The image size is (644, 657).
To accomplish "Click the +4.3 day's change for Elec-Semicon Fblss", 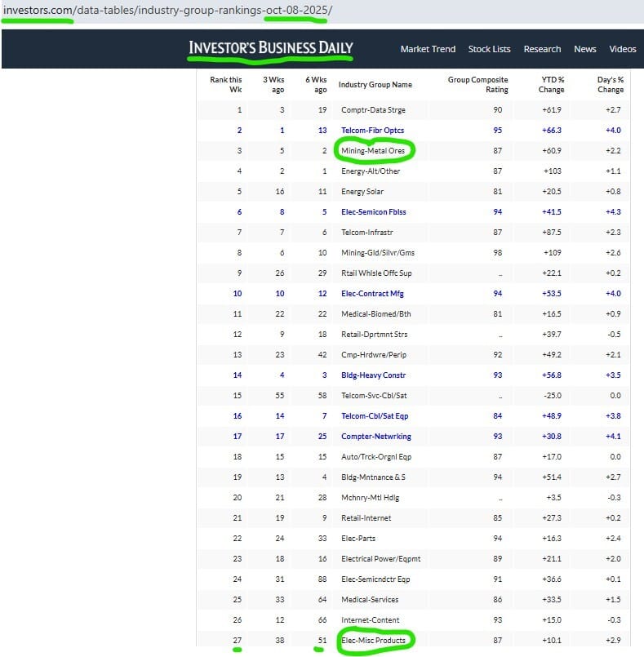I will click(613, 212).
